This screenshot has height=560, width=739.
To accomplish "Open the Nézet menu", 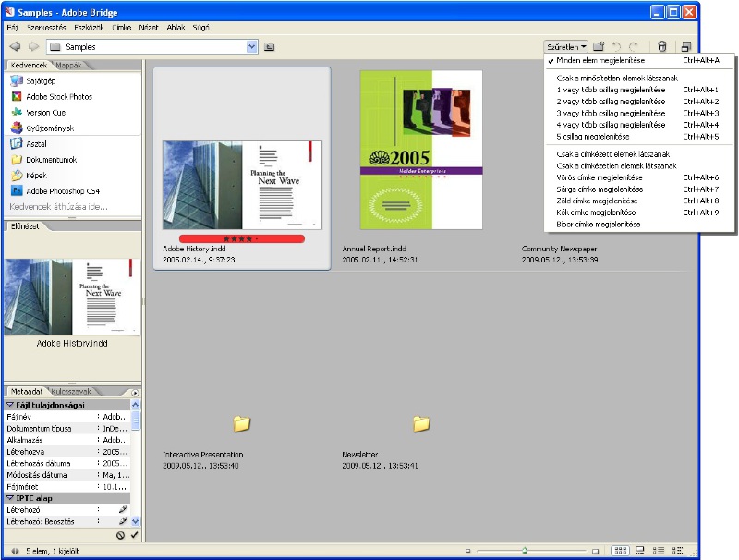I will pyautogui.click(x=149, y=28).
